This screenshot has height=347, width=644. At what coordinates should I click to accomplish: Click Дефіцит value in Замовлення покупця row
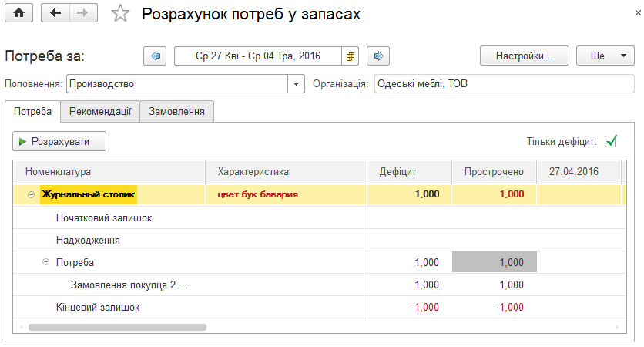[427, 285]
